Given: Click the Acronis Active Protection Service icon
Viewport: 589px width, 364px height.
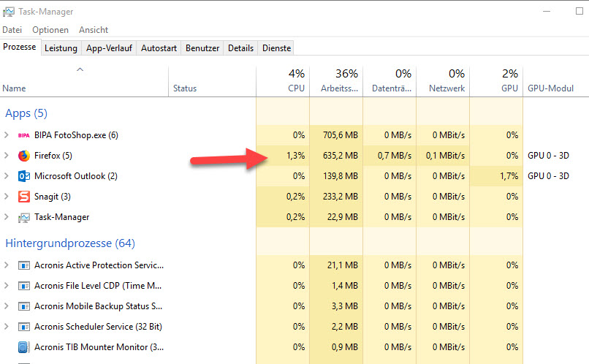Looking at the screenshot, I should pyautogui.click(x=23, y=265).
